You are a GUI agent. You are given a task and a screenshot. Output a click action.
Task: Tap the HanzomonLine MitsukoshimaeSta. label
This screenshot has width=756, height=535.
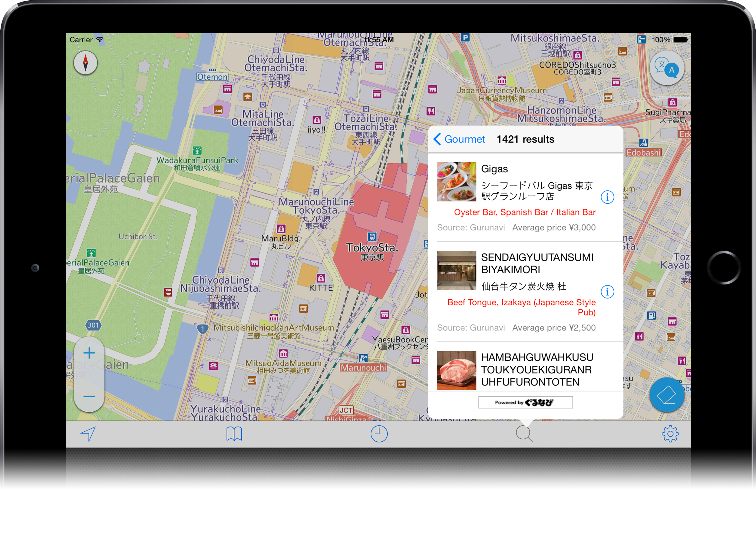(x=561, y=114)
